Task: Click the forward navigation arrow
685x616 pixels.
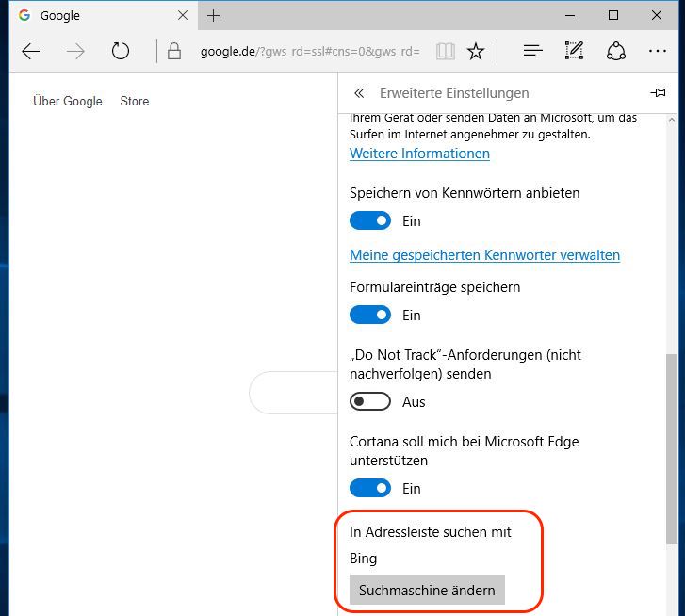Action: (75, 52)
